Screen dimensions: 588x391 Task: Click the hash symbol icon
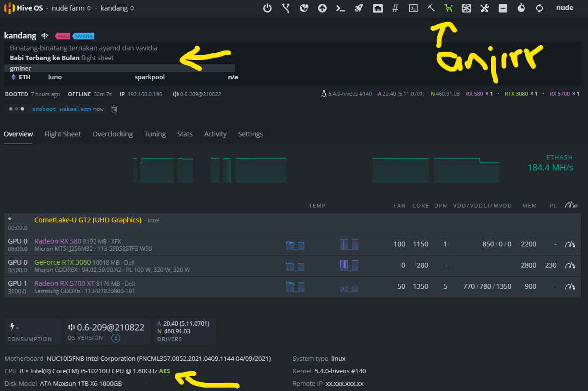tap(395, 8)
